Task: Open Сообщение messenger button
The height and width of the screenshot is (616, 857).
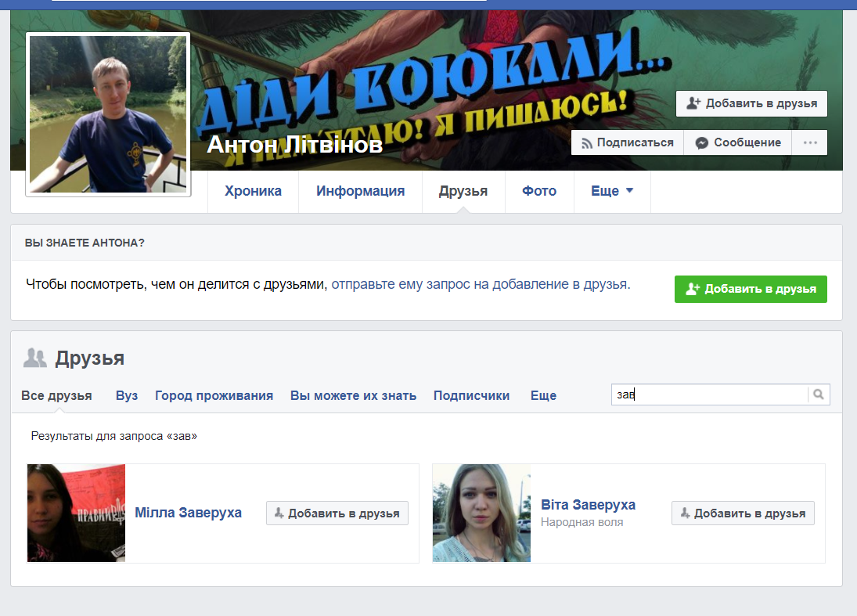Action: click(x=738, y=142)
